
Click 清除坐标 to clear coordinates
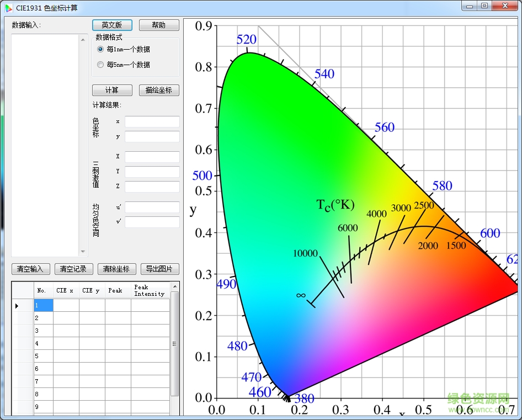pyautogui.click(x=116, y=269)
